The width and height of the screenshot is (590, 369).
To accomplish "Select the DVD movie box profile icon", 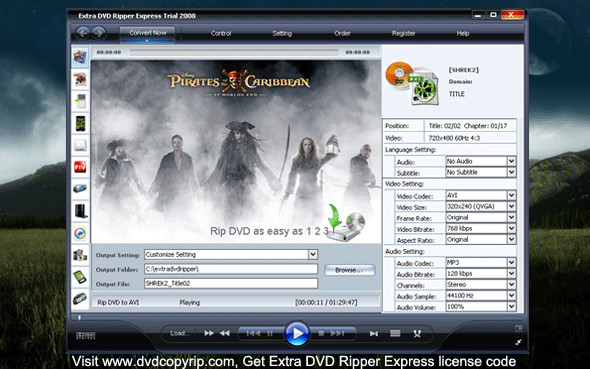I will (80, 58).
